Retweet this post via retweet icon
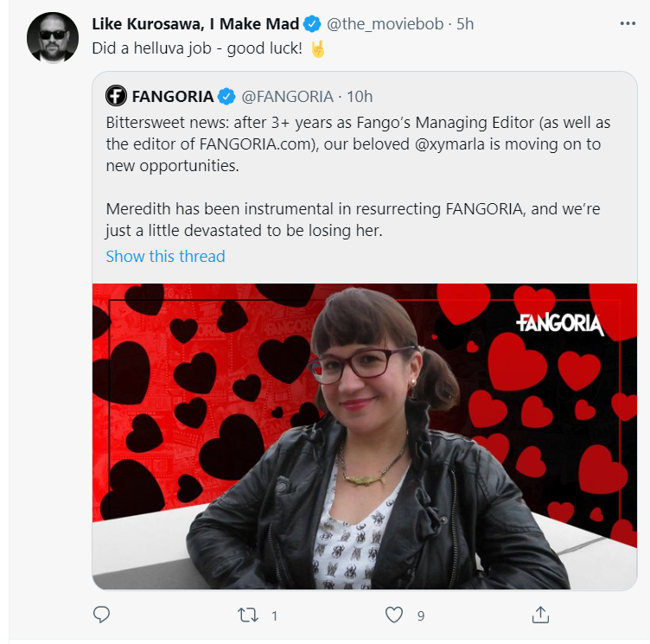This screenshot has width=650, height=644. click(x=248, y=615)
